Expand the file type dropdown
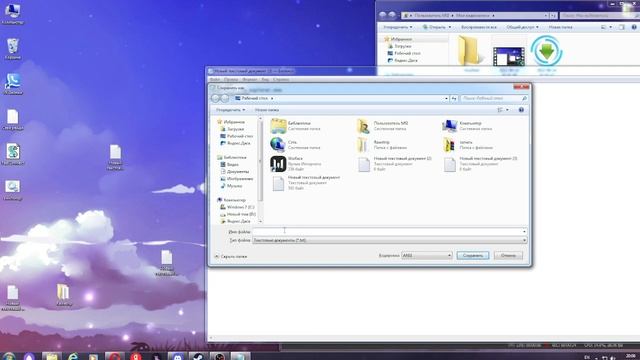 524,240
